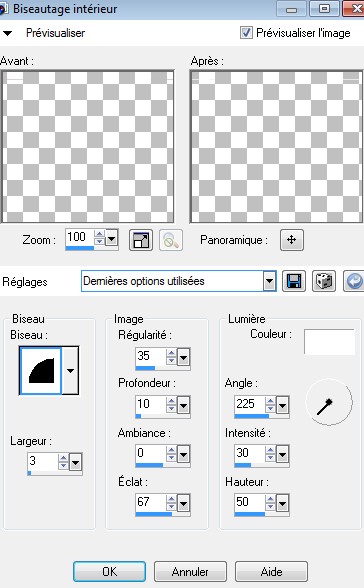Click the Panoramique navigate arrows button
Image resolution: width=364 pixels, height=588 pixels.
[x=292, y=240]
